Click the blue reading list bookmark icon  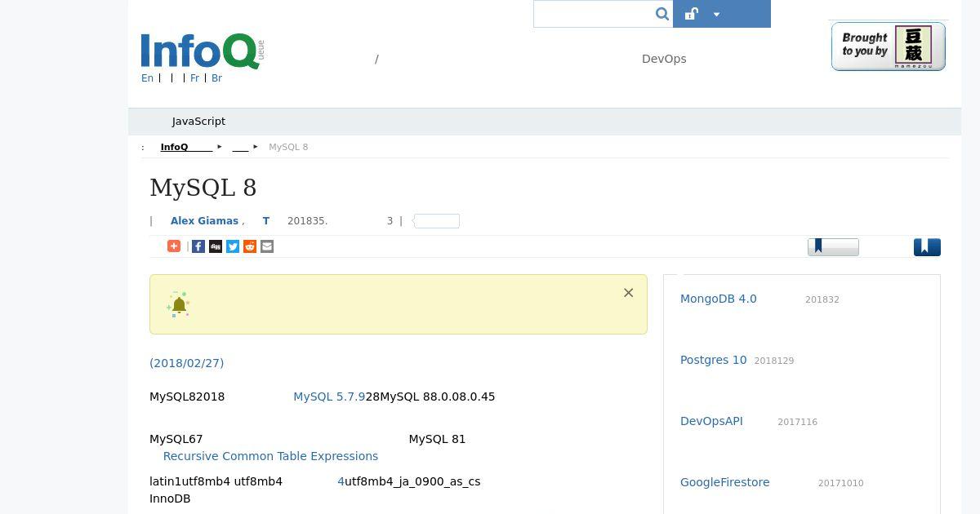click(x=927, y=247)
